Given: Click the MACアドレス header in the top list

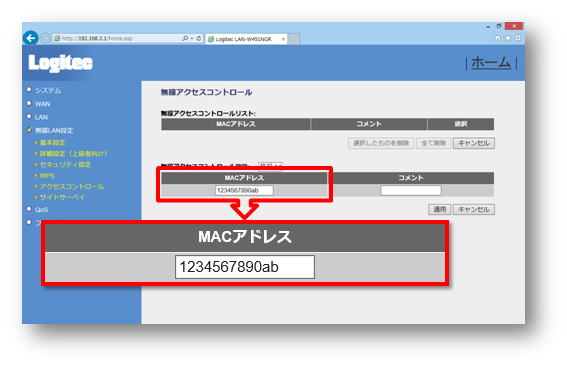Looking at the screenshot, I should 236,124.
